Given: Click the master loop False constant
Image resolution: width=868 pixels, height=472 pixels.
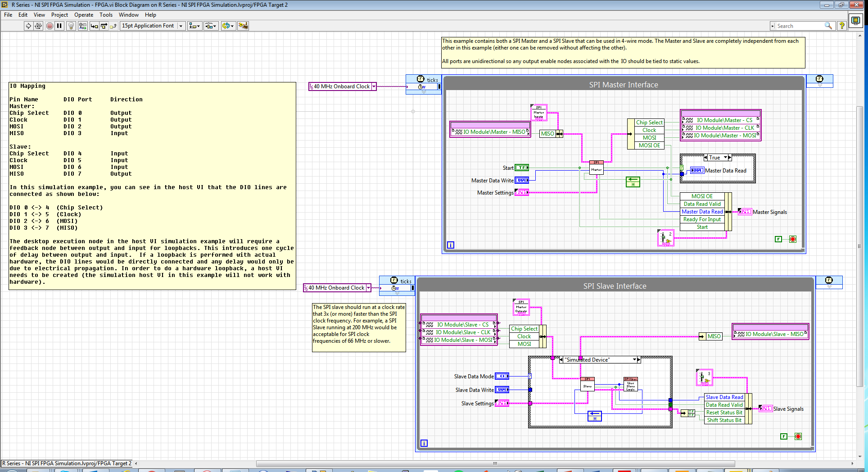Looking at the screenshot, I should click(778, 239).
